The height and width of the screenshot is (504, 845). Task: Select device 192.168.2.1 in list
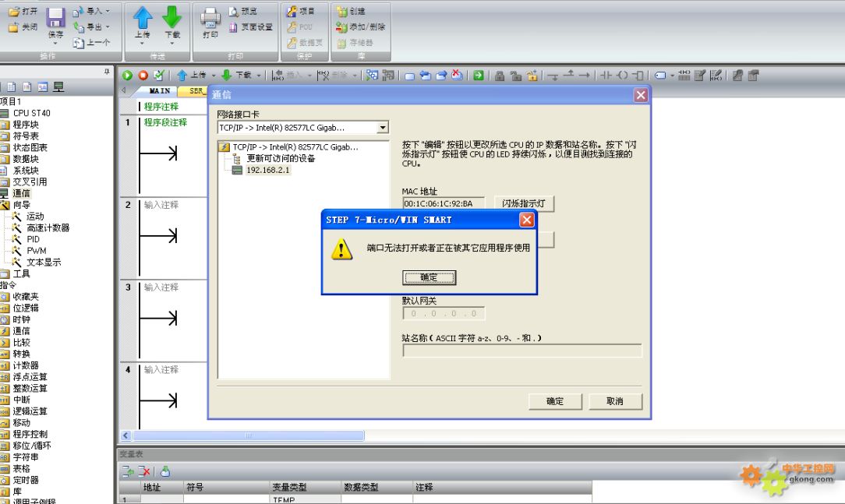[268, 170]
